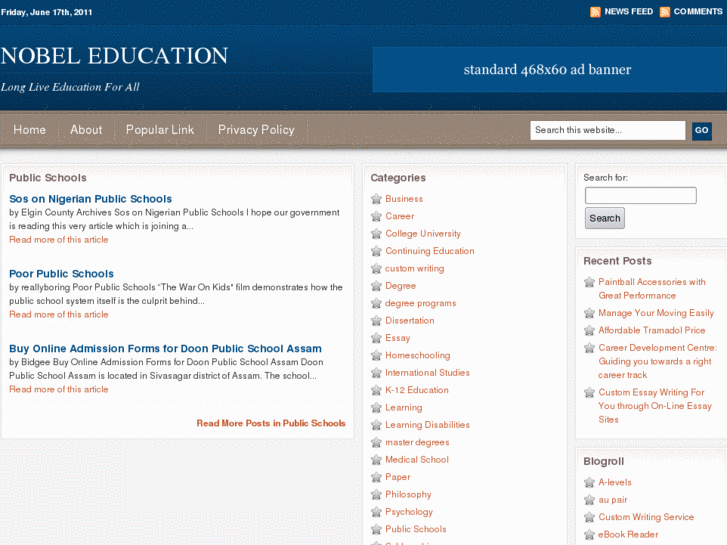Read more of Poor Public Schools article
Screen dimensions: 727x545
59,314
